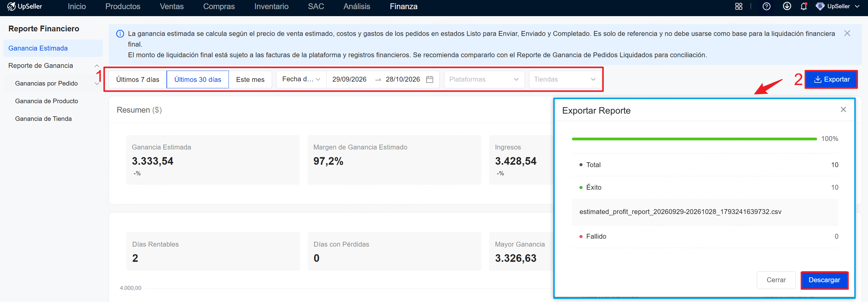
Task: Open the apps grid icon
Action: [739, 6]
